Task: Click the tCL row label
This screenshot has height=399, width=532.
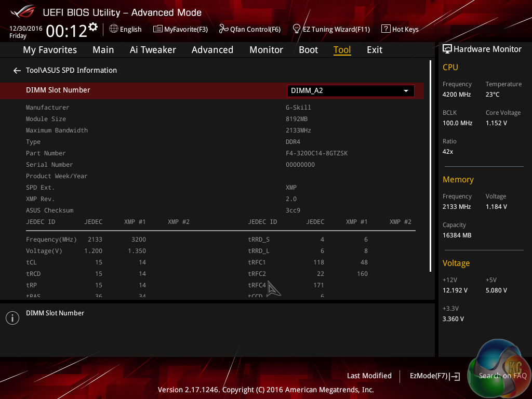Action: tap(31, 262)
